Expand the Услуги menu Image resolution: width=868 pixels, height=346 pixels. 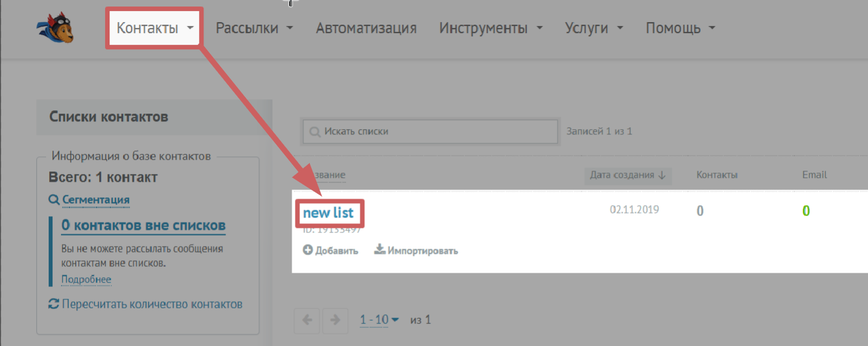click(x=594, y=28)
